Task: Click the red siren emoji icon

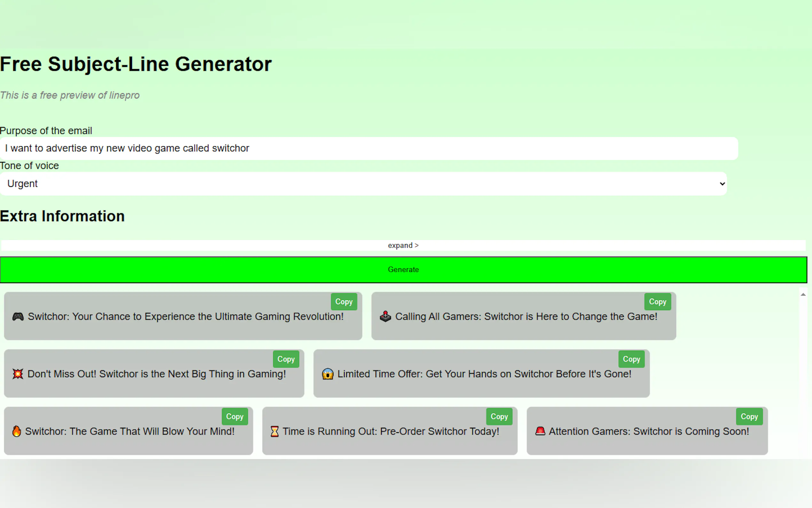Action: pos(540,431)
